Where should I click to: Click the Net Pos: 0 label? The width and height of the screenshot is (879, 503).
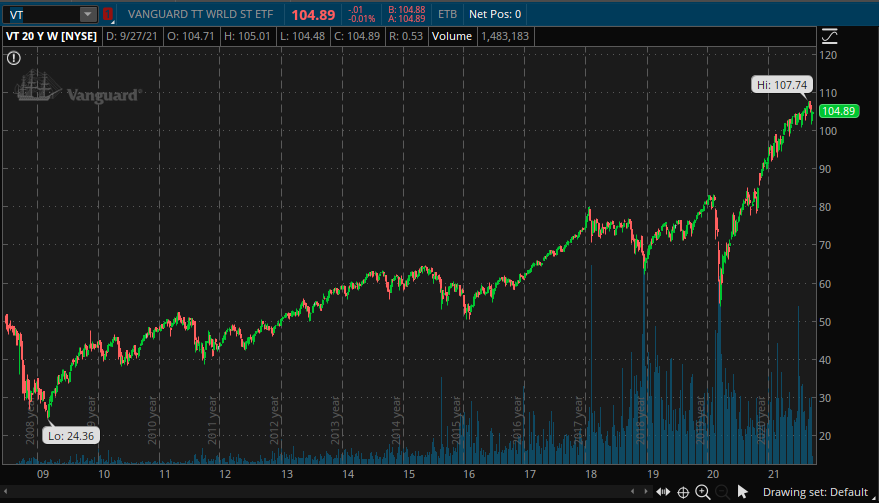coord(495,14)
